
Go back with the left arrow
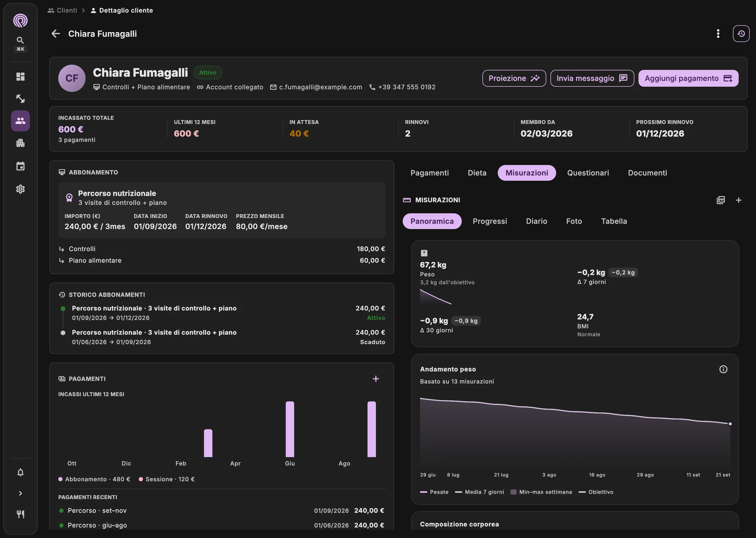56,34
